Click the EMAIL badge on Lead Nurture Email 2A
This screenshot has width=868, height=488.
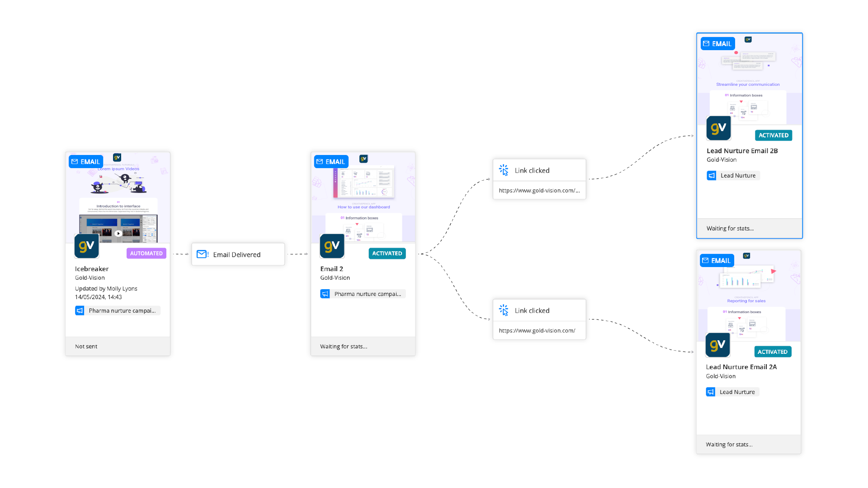click(x=717, y=261)
